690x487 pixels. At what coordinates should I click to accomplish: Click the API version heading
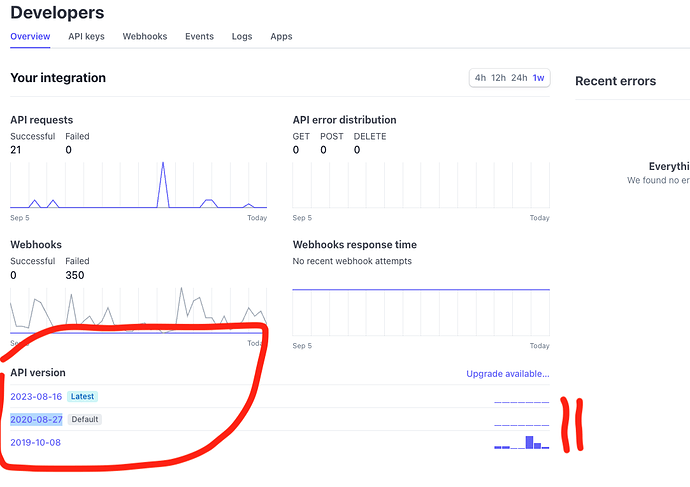point(38,373)
